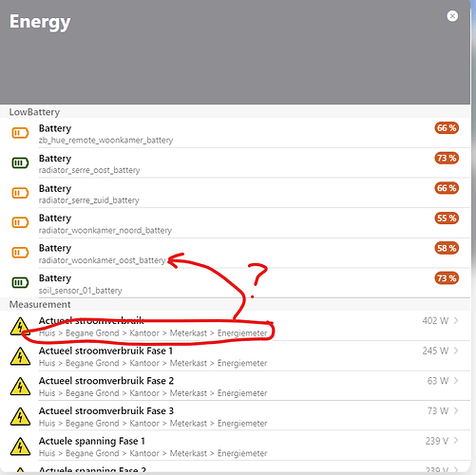Click green battery icon for soil_sensor_01_battery
This screenshot has width=476, height=475.
[20, 282]
